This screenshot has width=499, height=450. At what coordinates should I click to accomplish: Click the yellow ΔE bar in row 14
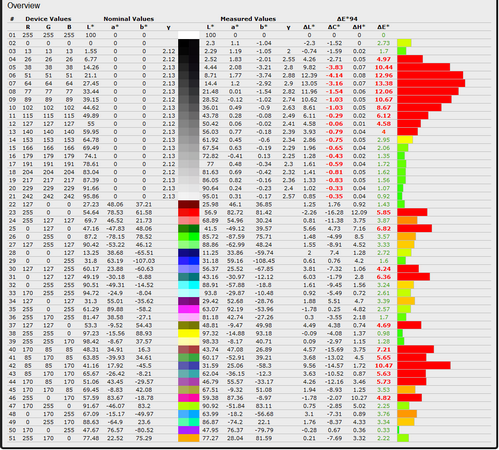click(405, 140)
